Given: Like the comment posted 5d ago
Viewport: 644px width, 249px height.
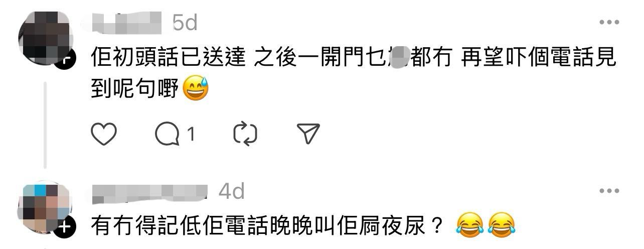Looking at the screenshot, I should 104,134.
